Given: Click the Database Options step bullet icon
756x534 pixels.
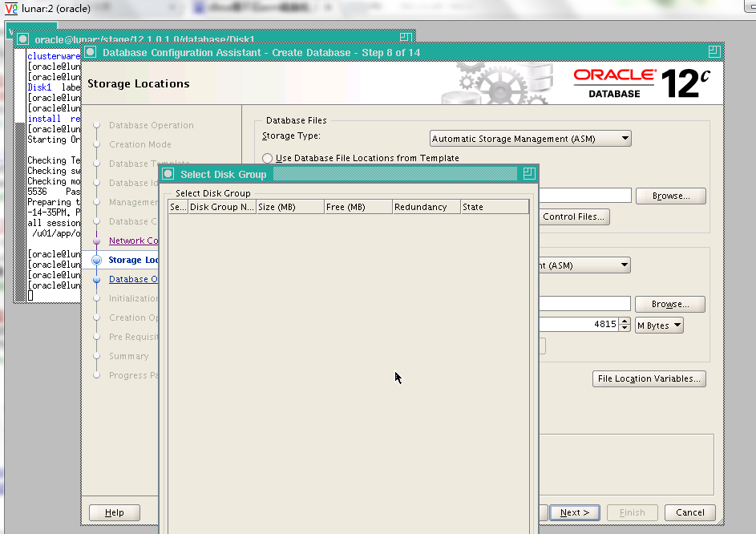Looking at the screenshot, I should pos(96,279).
